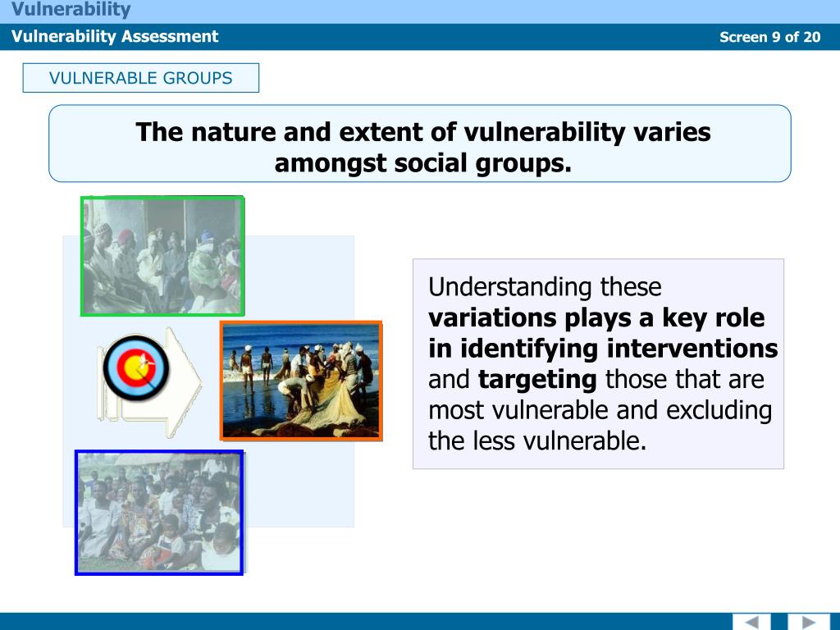Go back with the previous arrow
Image resolution: width=840 pixels, height=630 pixels.
[751, 622]
